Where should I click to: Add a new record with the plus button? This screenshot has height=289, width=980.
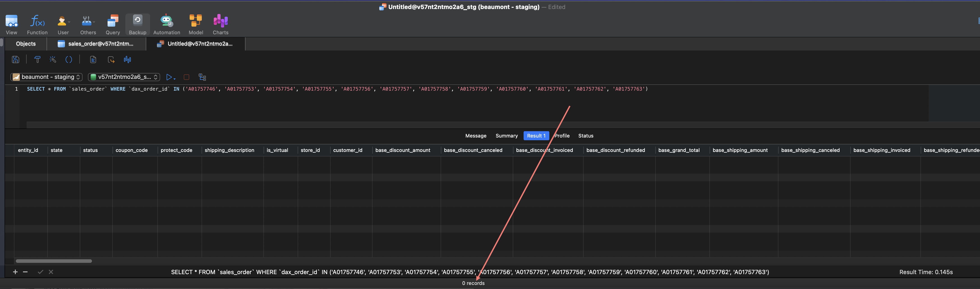15,272
